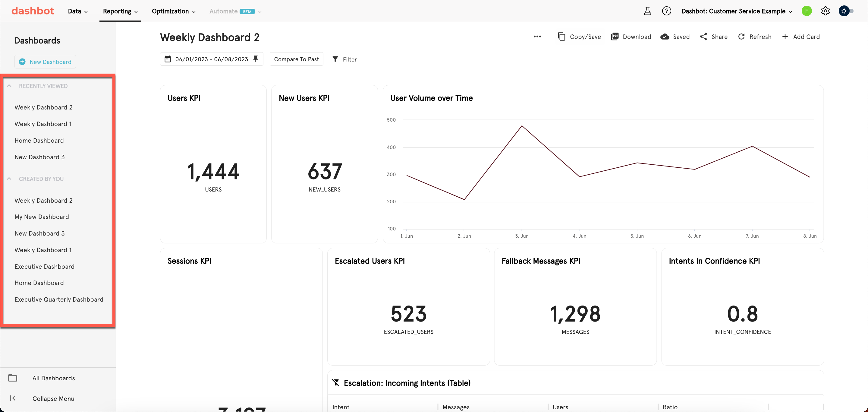
Task: Click the Refresh circular arrow icon
Action: click(741, 36)
